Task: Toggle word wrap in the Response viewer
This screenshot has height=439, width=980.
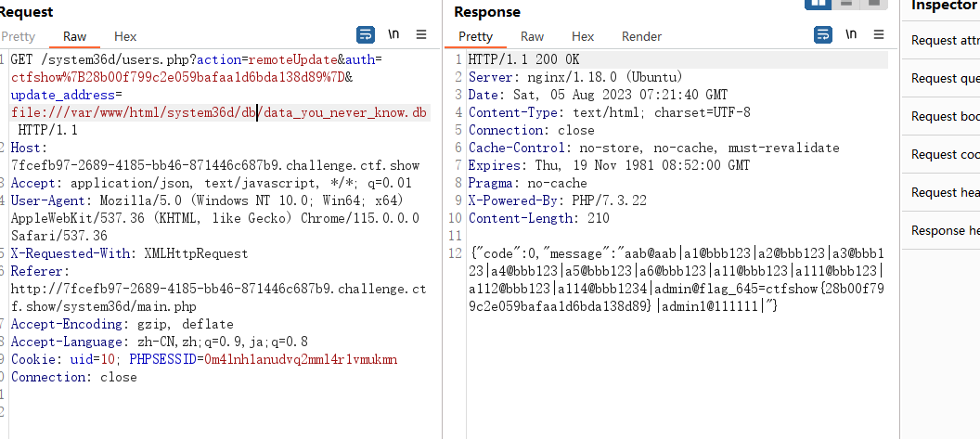Action: (x=823, y=35)
